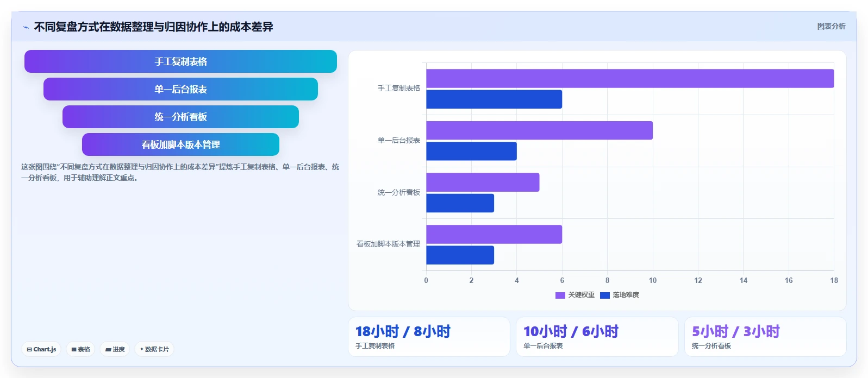Click the 看板加脚本版本管理 y-axis label
868x378 pixels.
tap(388, 244)
